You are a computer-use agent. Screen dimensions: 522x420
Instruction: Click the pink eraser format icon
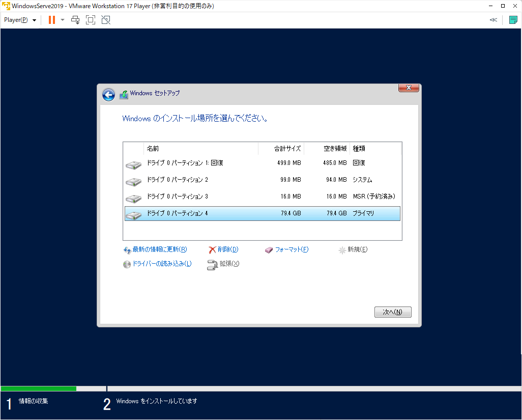coord(269,250)
